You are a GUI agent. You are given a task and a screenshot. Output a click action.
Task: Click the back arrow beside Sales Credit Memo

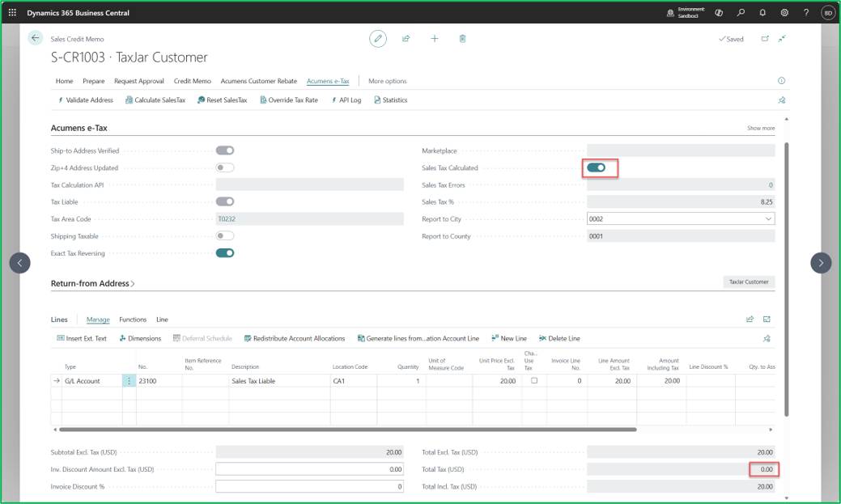[x=35, y=38]
